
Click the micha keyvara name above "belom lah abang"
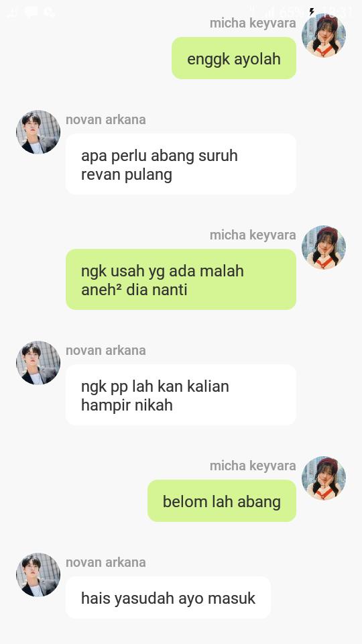tap(253, 466)
